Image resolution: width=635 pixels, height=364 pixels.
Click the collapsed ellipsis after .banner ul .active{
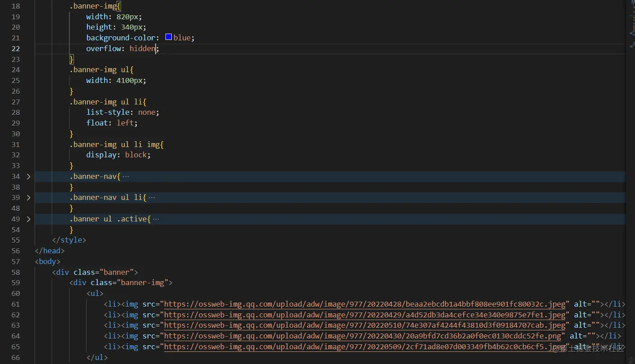(156, 219)
